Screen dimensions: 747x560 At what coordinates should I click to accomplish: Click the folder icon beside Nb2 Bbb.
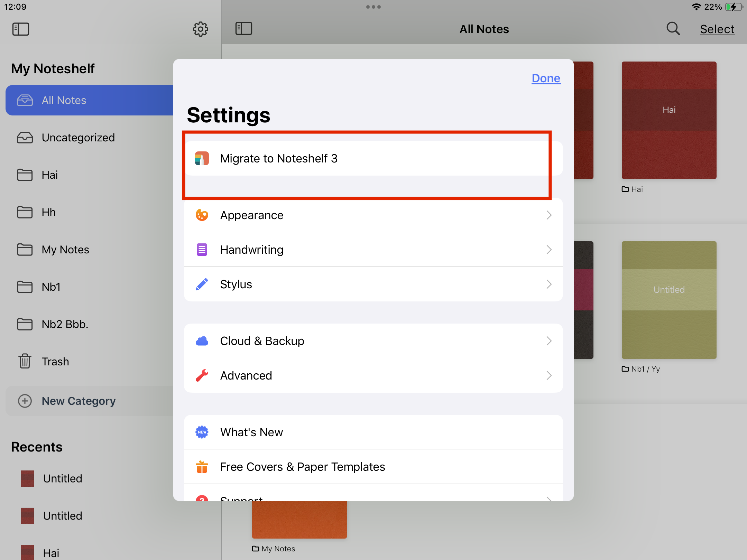coord(25,324)
